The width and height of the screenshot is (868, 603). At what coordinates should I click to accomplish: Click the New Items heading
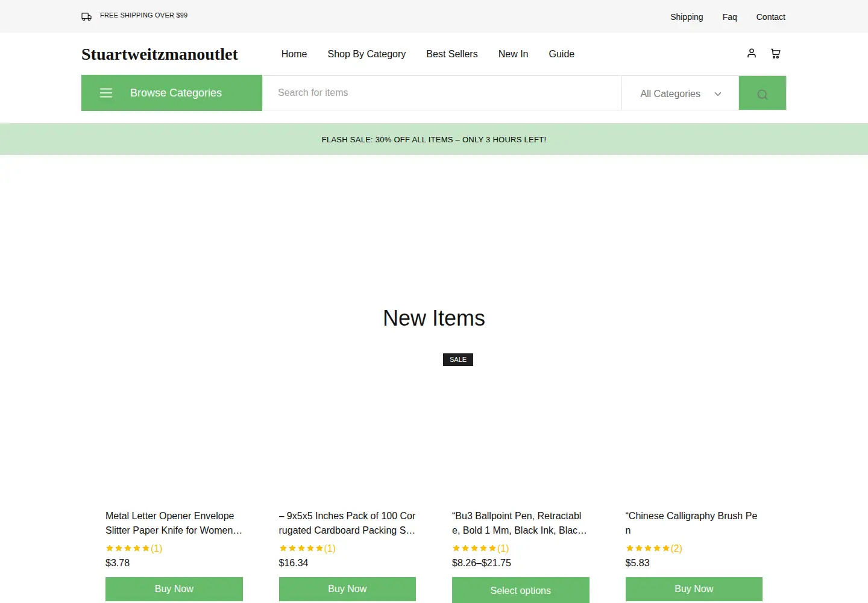434,318
